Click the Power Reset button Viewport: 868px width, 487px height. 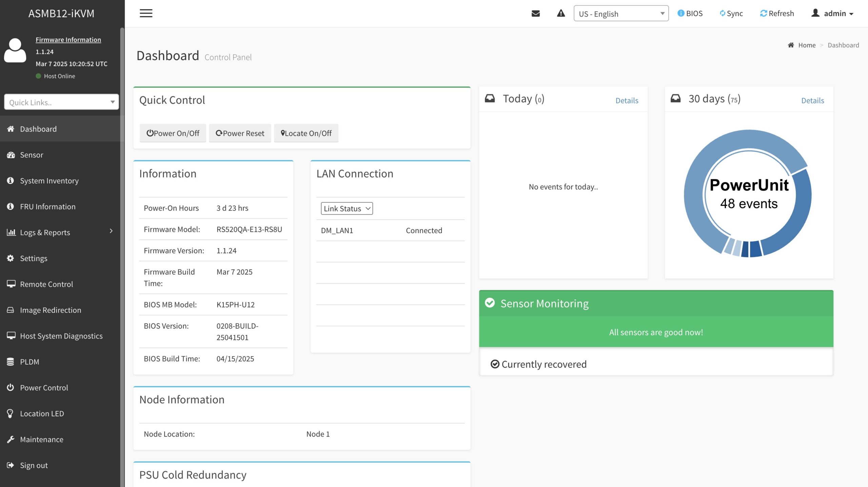click(x=240, y=133)
